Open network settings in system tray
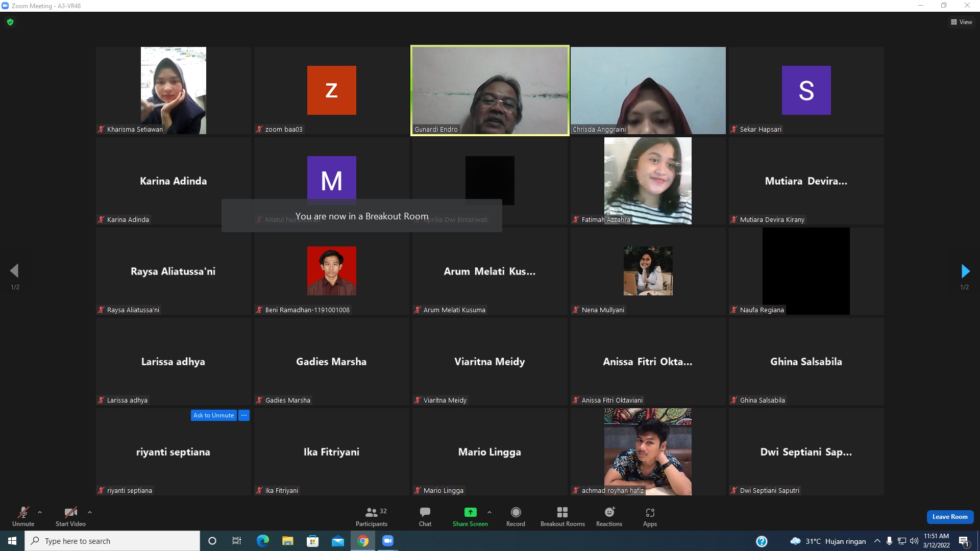The image size is (980, 551). (x=902, y=541)
